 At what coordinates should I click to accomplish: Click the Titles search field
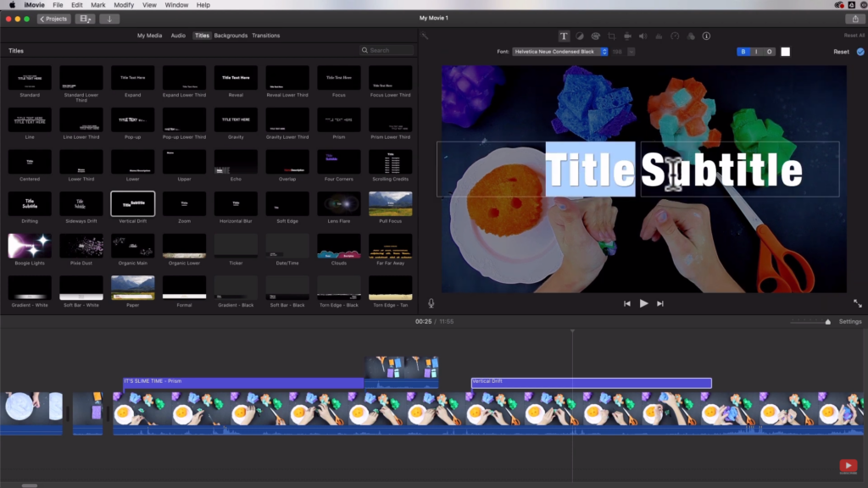387,50
